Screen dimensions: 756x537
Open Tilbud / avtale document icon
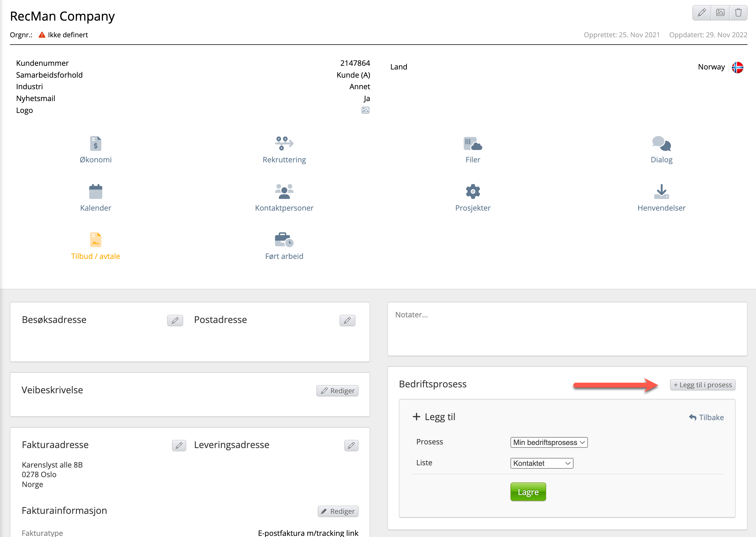point(95,240)
